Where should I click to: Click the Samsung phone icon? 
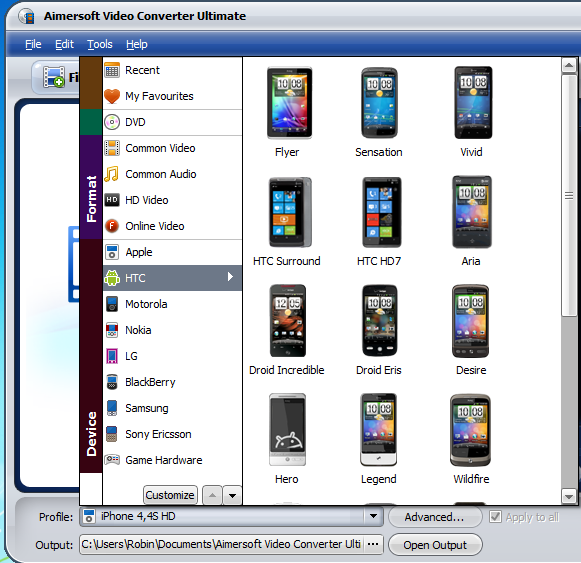(x=112, y=408)
